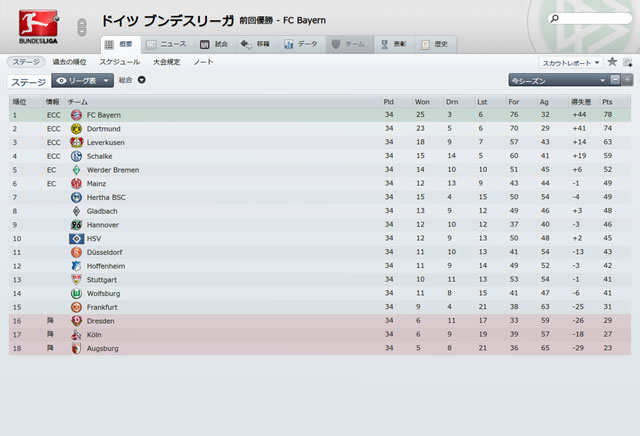640x436 pixels.
Task: Click the add note page icon
Action: [x=627, y=62]
